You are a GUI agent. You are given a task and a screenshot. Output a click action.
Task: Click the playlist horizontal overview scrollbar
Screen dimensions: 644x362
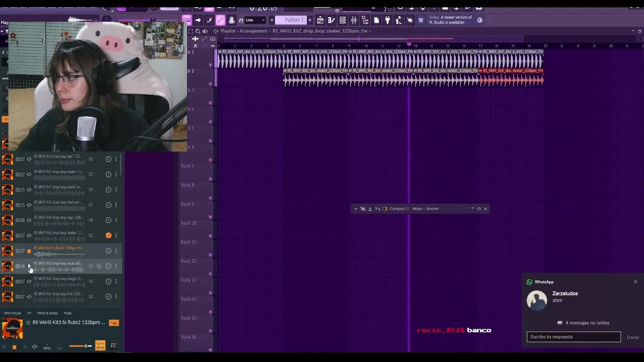point(373,38)
